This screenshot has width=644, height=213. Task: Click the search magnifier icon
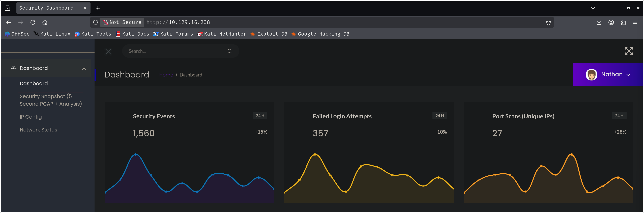229,51
